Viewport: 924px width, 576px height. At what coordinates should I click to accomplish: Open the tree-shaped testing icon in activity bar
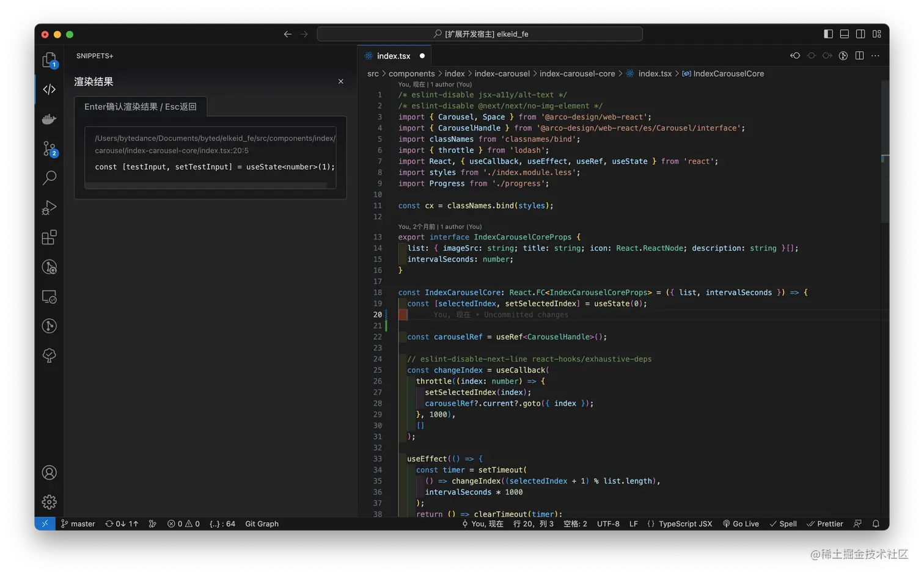[50, 355]
